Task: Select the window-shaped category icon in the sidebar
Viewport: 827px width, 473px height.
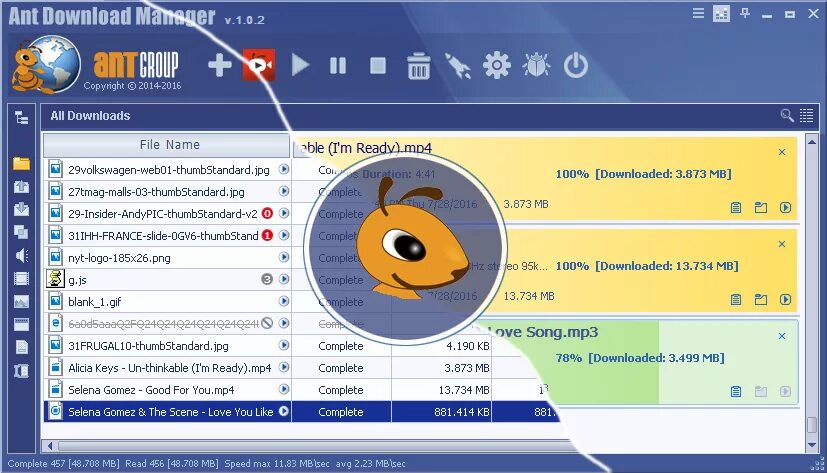Action: tap(21, 324)
